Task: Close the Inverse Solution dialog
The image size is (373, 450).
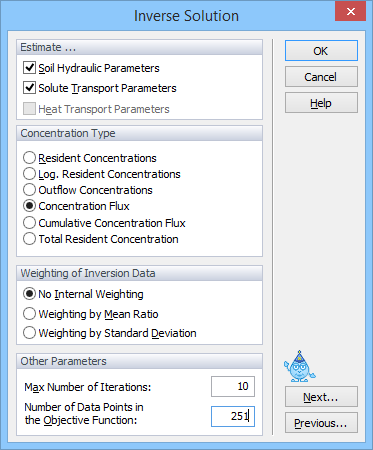Action: click(x=350, y=11)
